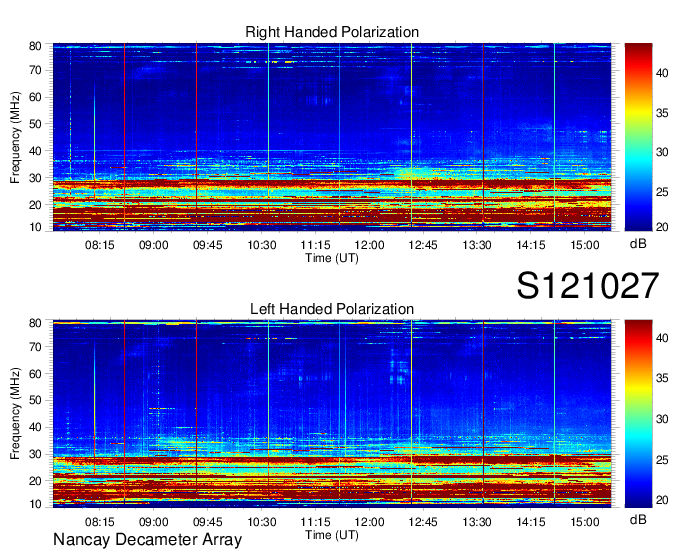The height and width of the screenshot is (552, 680).
Task: Click the 13:30 tick on Left Handed plot
Action: [x=477, y=522]
